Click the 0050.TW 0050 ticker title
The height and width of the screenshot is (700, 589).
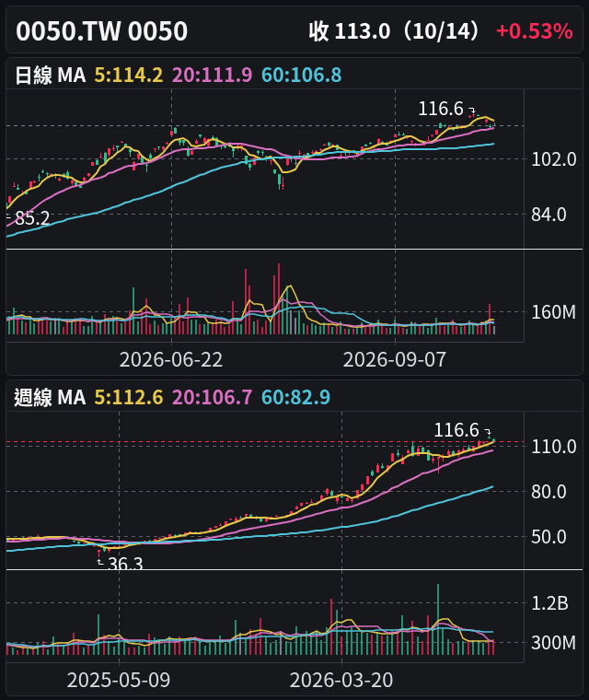tap(102, 31)
